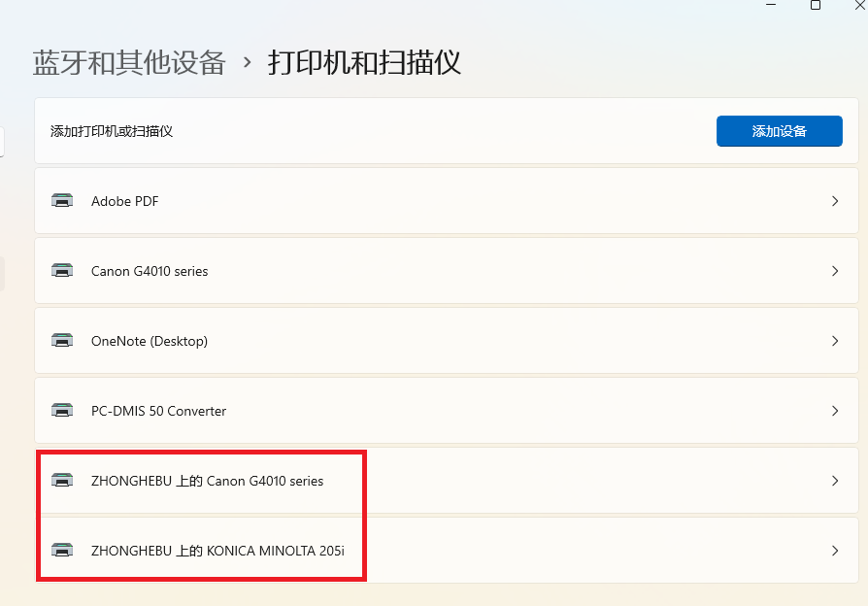Click the printer icon beside Canon G4010 series
This screenshot has width=868, height=606.
point(62,270)
